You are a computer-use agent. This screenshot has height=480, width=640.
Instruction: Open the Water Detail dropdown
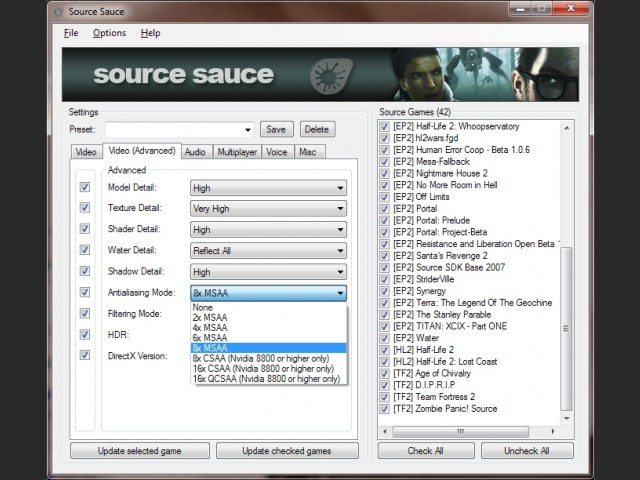coord(268,251)
